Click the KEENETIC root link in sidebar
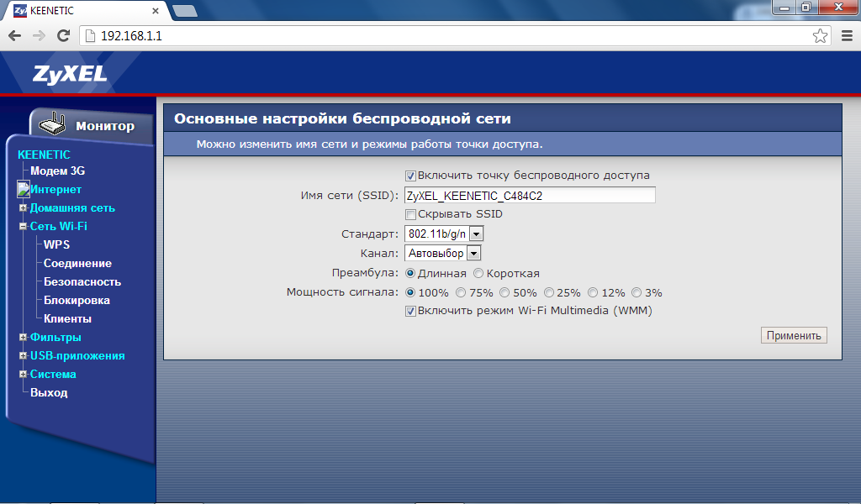This screenshot has height=504, width=861. 44,155
